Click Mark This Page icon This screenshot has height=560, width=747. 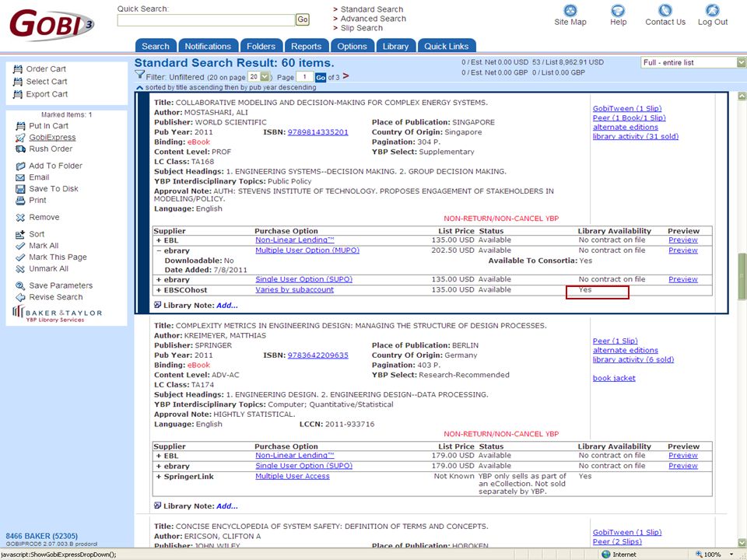coord(20,257)
